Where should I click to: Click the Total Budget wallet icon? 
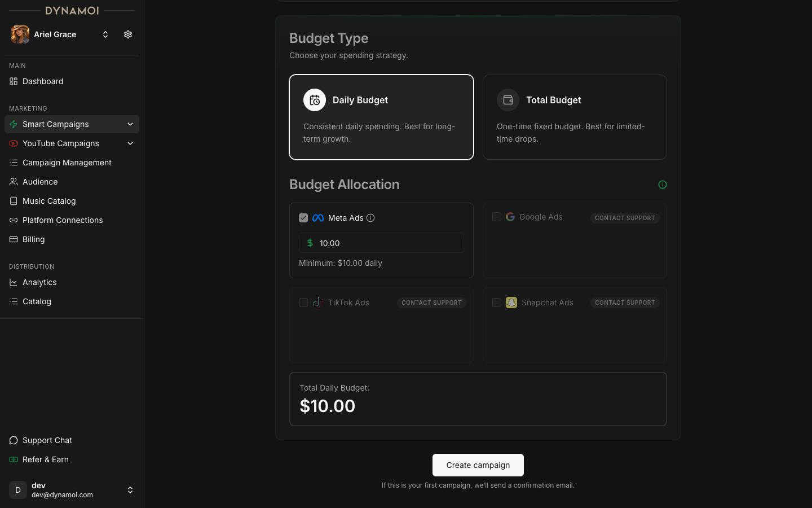tap(508, 100)
